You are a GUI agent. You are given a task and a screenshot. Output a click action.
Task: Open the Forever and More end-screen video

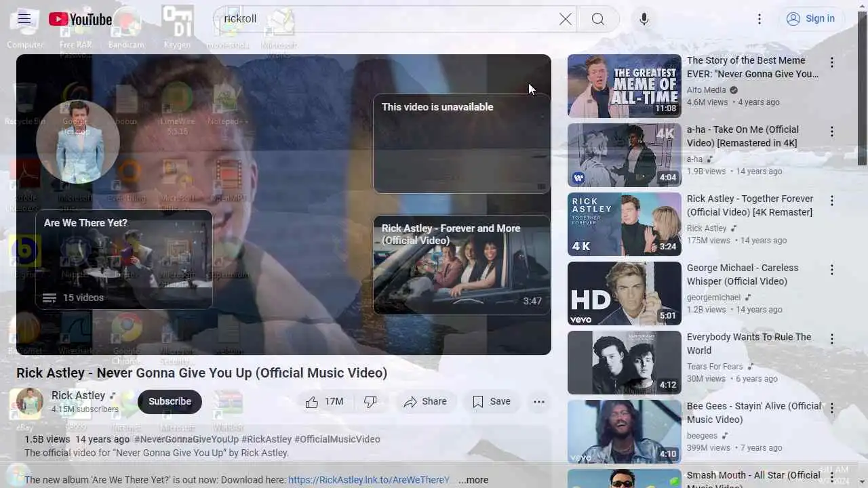click(x=462, y=265)
